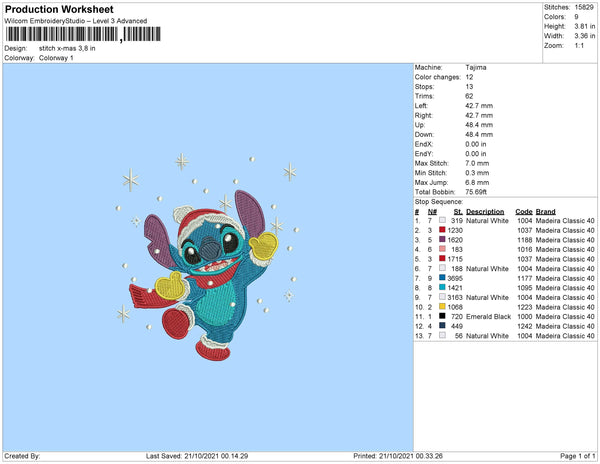Click the 'Code' column header
The height and width of the screenshot is (464, 600).
tap(524, 212)
